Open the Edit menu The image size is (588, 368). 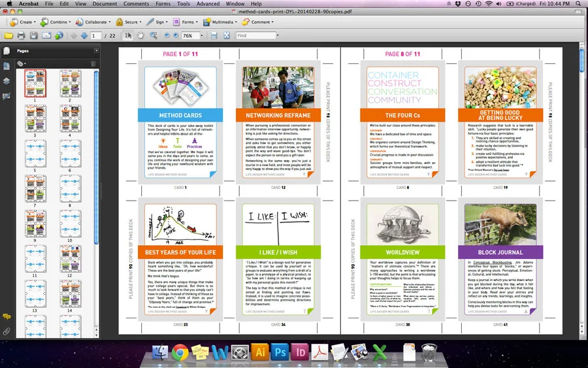click(x=64, y=4)
